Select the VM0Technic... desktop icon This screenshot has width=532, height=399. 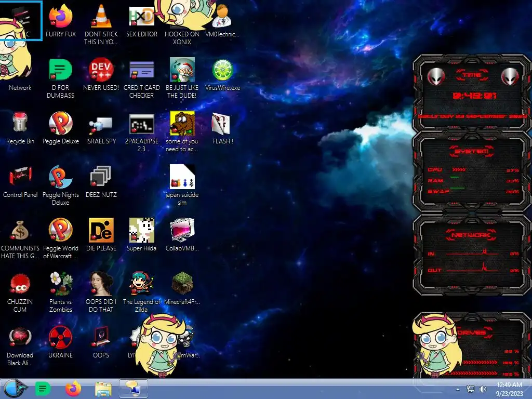click(x=222, y=21)
